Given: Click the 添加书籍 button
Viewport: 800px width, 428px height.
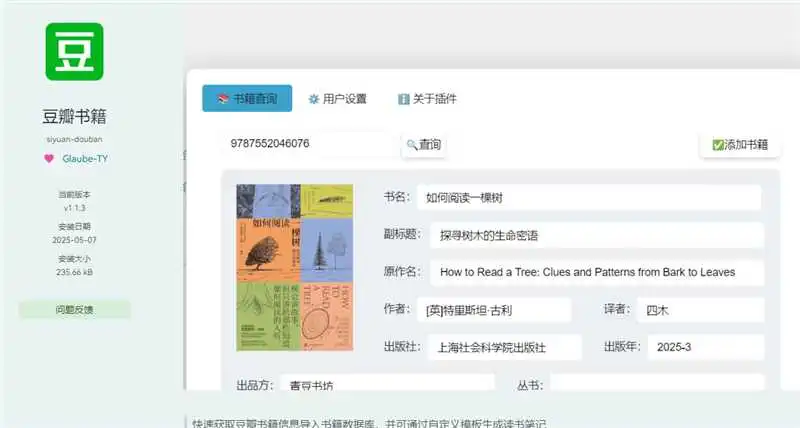Looking at the screenshot, I should [740, 145].
